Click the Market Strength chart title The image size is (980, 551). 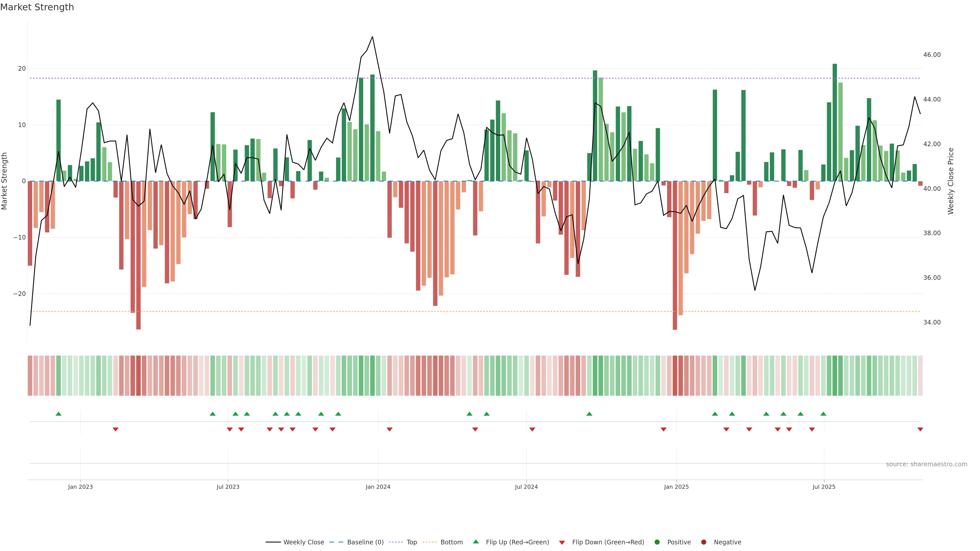click(x=37, y=7)
